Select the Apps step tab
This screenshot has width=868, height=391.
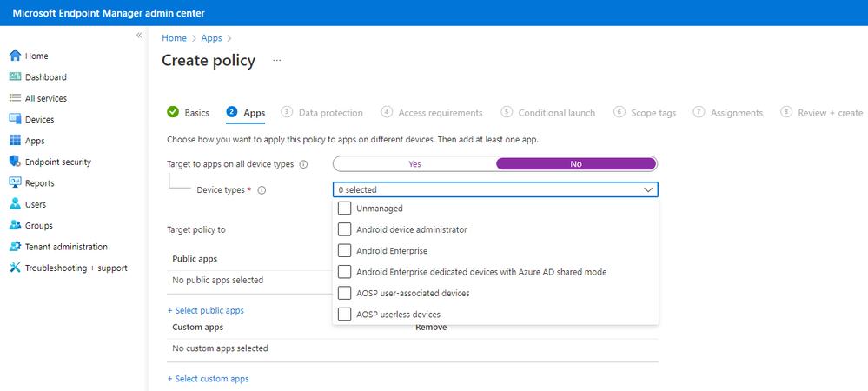click(x=246, y=112)
